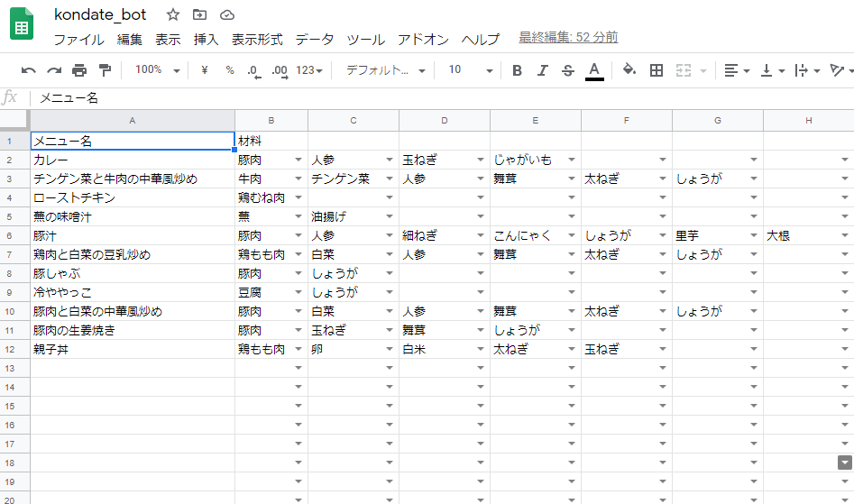Open text wrapping options

point(808,70)
